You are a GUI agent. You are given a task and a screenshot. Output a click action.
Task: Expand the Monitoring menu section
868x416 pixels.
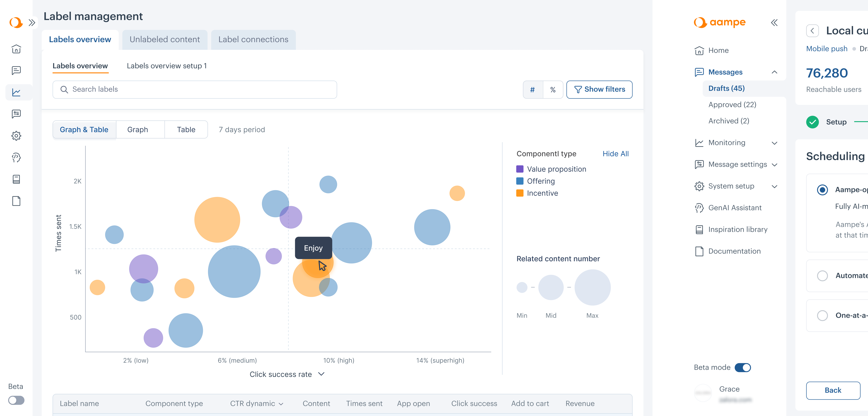point(774,143)
